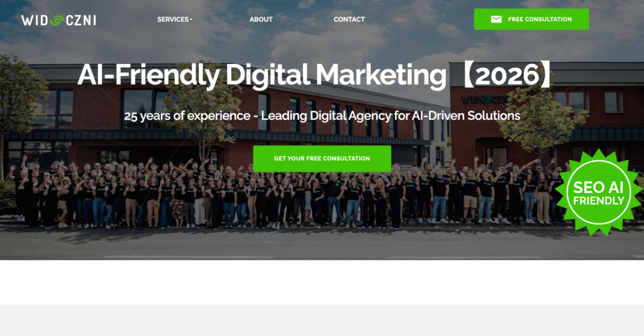
Task: Click the empty white section below the hero
Action: tap(322, 282)
